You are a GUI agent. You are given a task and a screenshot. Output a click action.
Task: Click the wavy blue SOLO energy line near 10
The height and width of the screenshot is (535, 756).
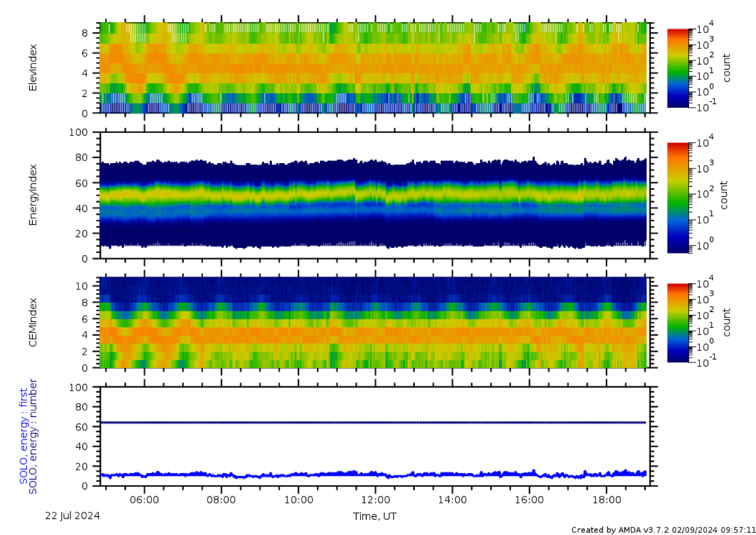point(373,475)
